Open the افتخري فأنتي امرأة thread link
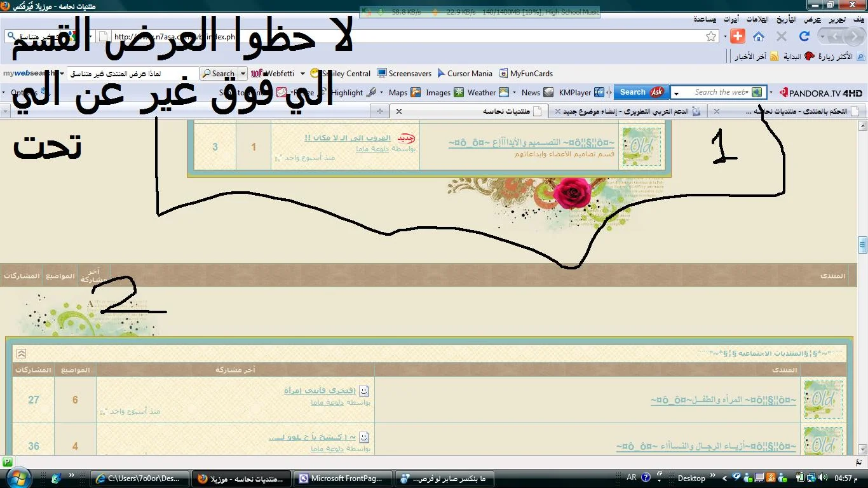Viewport: 868px width, 488px height. click(x=319, y=390)
